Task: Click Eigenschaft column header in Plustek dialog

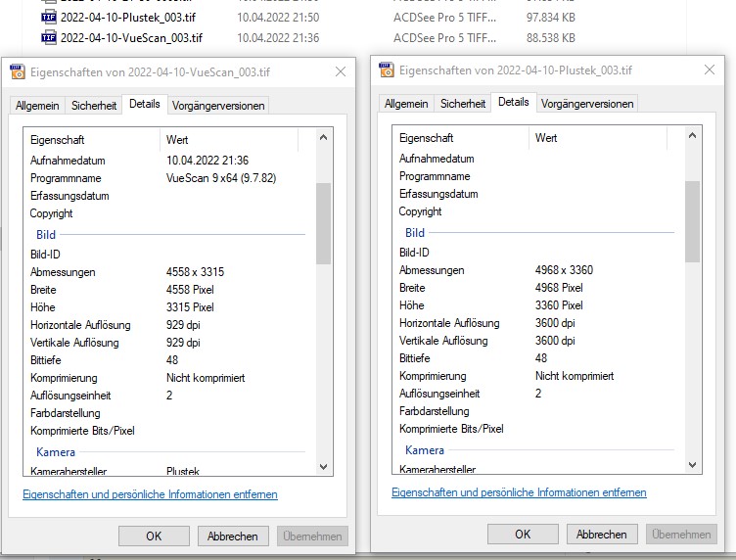Action: coord(460,138)
